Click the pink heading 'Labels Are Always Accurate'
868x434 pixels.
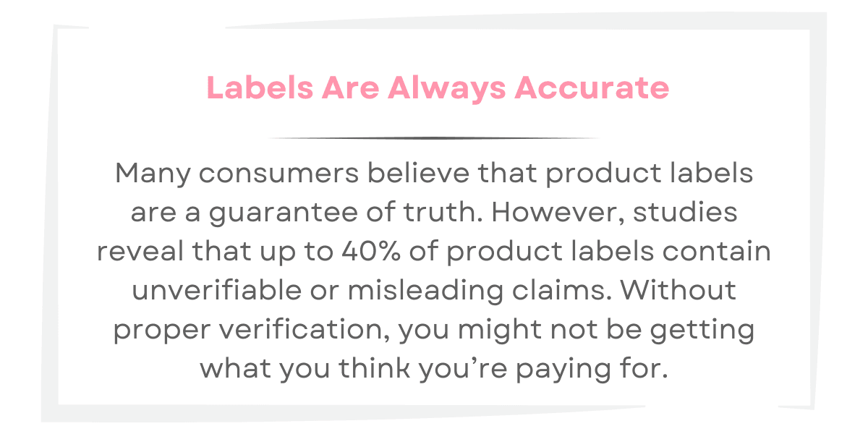[x=438, y=88]
